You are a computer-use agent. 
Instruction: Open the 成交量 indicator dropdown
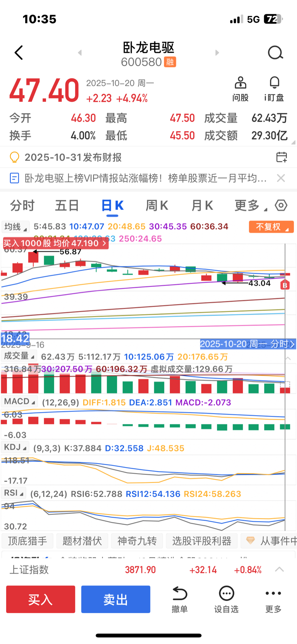click(x=19, y=356)
